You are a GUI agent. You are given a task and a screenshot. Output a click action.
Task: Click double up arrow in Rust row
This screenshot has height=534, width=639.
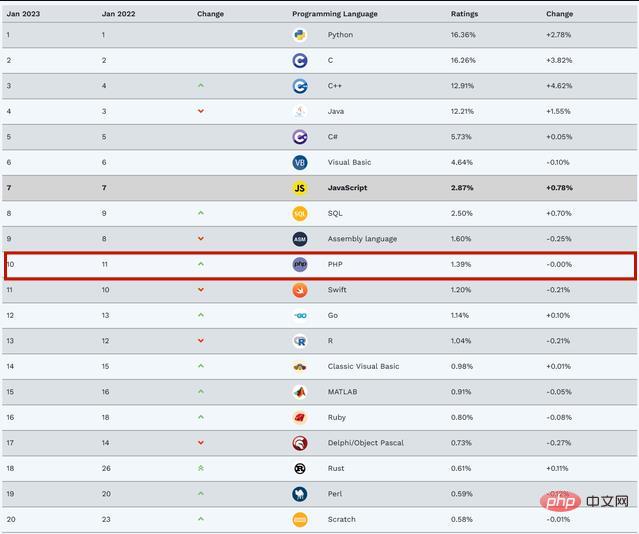point(201,468)
